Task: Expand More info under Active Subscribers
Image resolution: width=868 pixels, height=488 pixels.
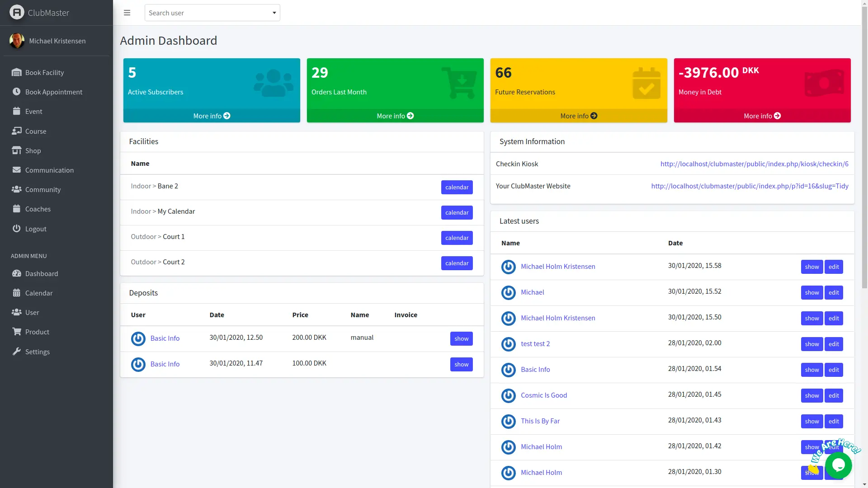Action: pos(212,116)
